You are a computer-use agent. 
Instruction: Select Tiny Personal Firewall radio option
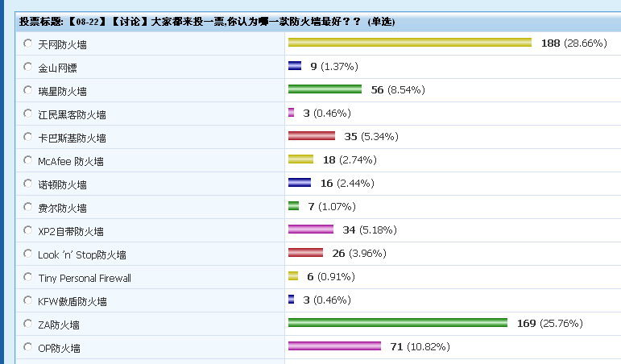point(28,277)
